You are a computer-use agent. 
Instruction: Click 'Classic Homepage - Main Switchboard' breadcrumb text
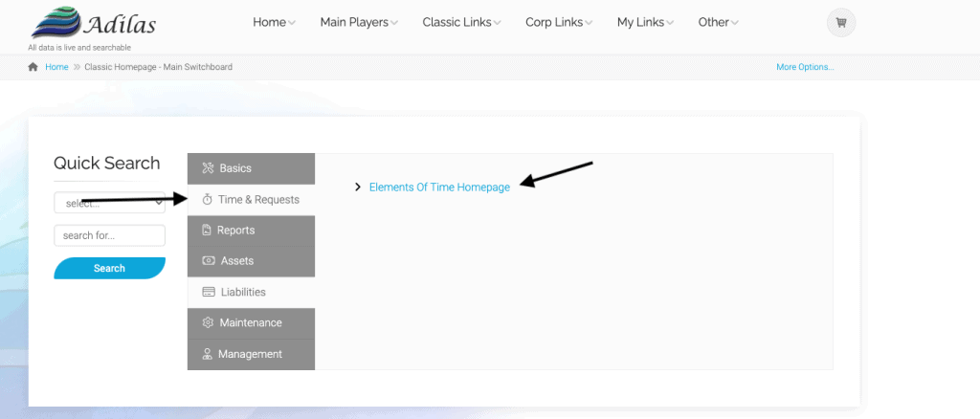pyautogui.click(x=158, y=67)
